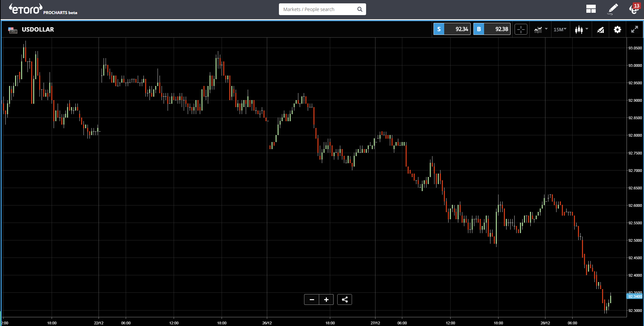The image size is (644, 326).
Task: Click the magnifier search icon
Action: coord(360,9)
